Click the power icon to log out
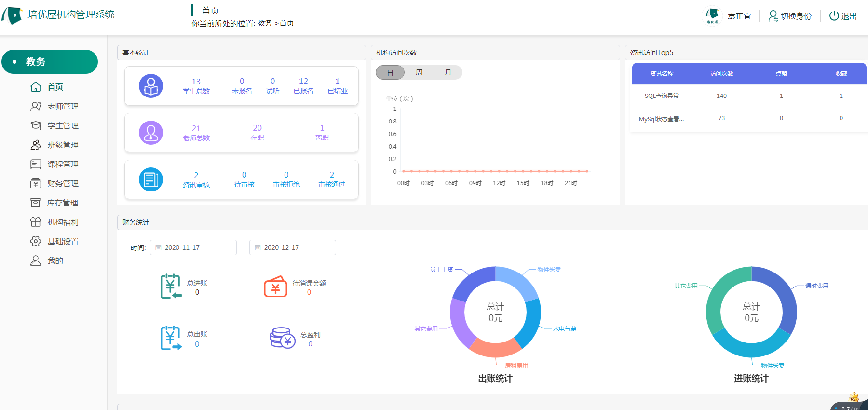Screen dimensions: 868x410 pos(834,16)
